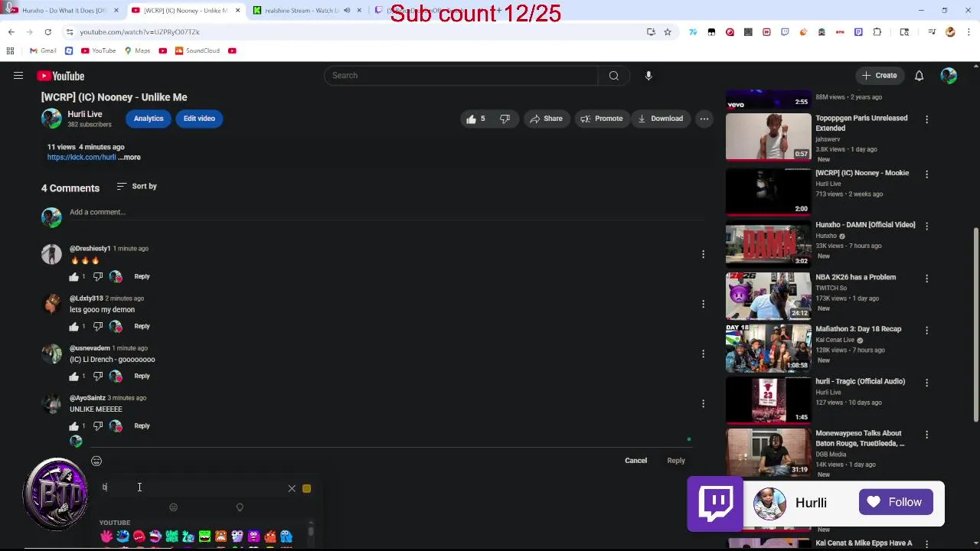The height and width of the screenshot is (551, 980).
Task: Open Chrome three-dot menu
Action: [968, 32]
